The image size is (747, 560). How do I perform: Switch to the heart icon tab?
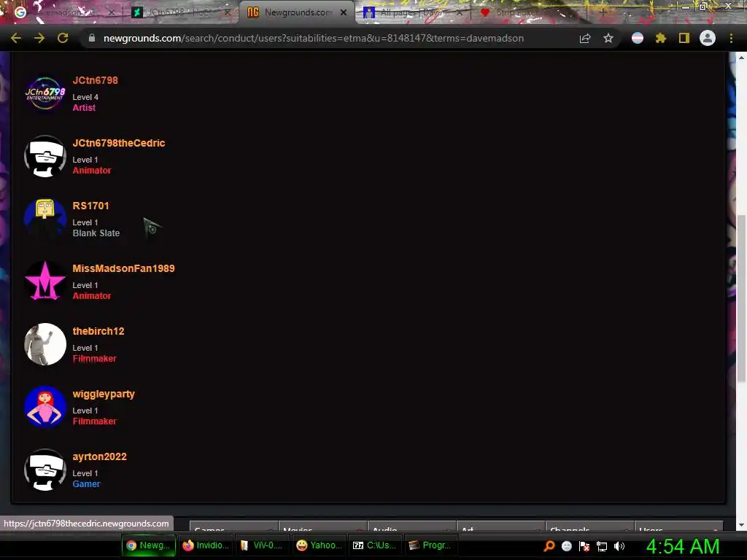[x=529, y=12]
